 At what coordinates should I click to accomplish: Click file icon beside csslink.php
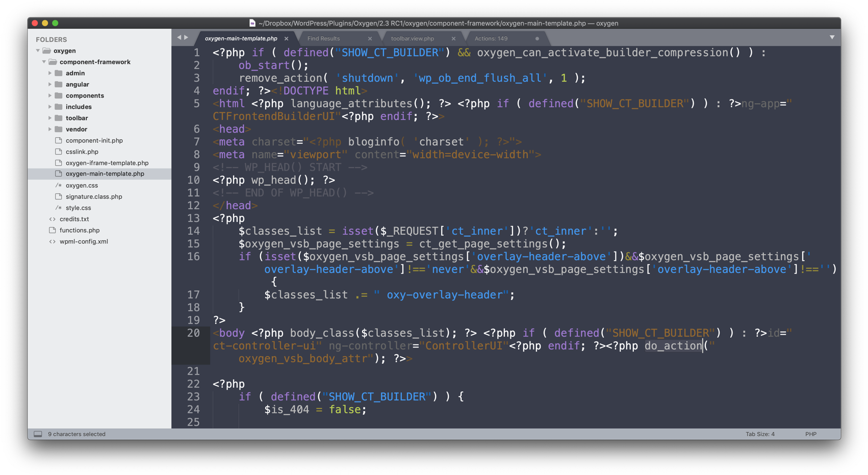[x=59, y=152]
